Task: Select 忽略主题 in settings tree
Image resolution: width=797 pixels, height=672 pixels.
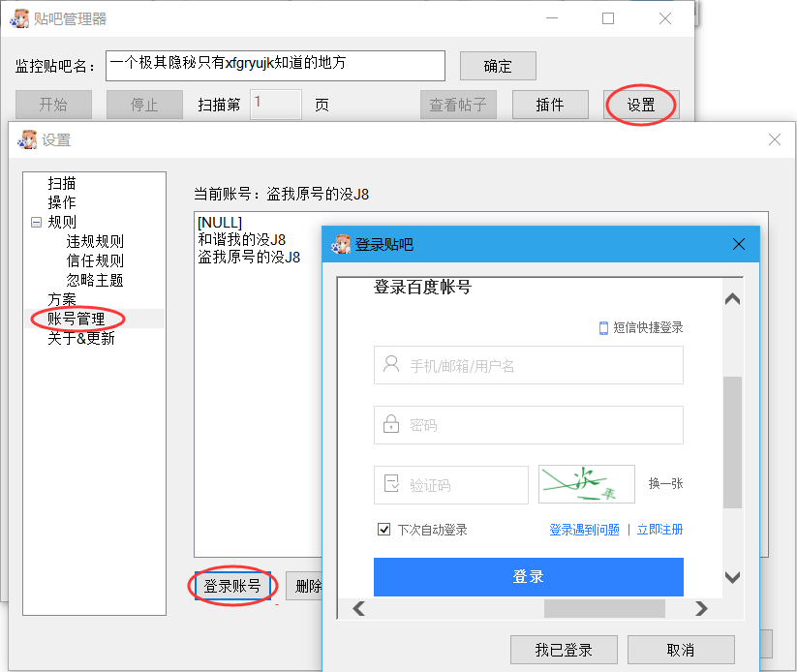Action: coord(95,280)
